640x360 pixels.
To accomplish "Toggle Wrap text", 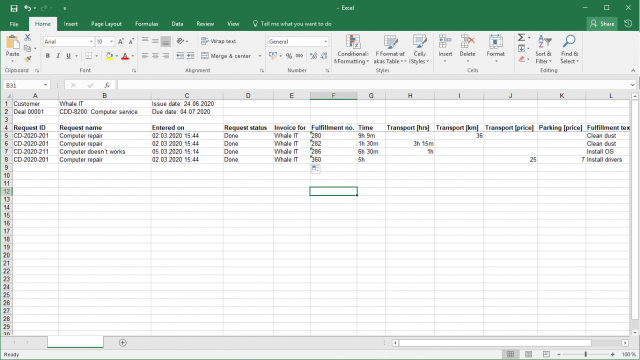I will (x=219, y=41).
